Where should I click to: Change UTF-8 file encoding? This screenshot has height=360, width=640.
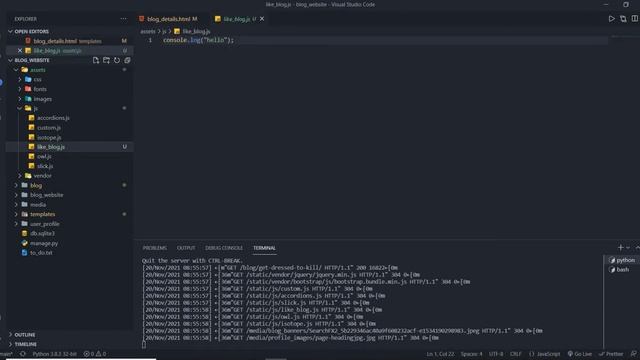point(496,354)
